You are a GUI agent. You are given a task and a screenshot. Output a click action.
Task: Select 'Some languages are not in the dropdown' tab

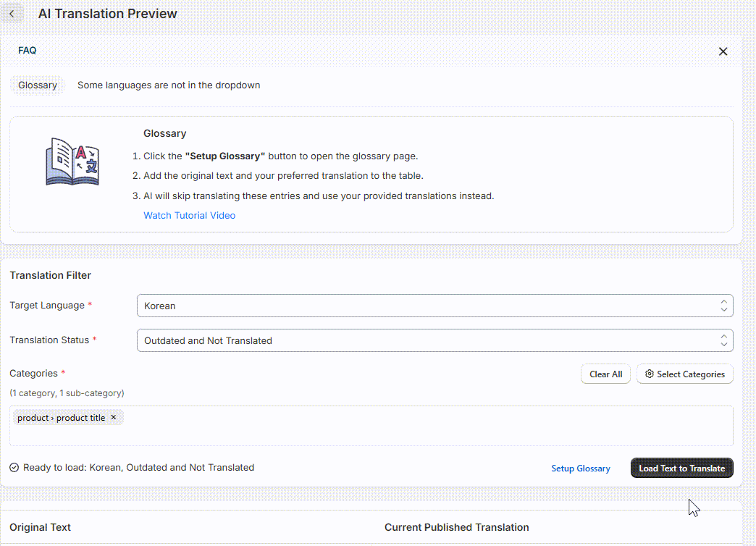pos(169,85)
